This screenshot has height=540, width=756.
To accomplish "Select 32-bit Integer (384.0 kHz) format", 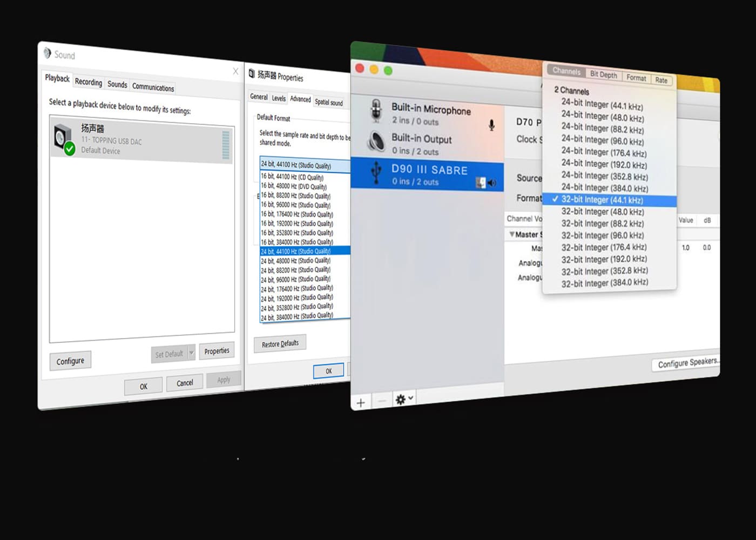I will [x=604, y=282].
